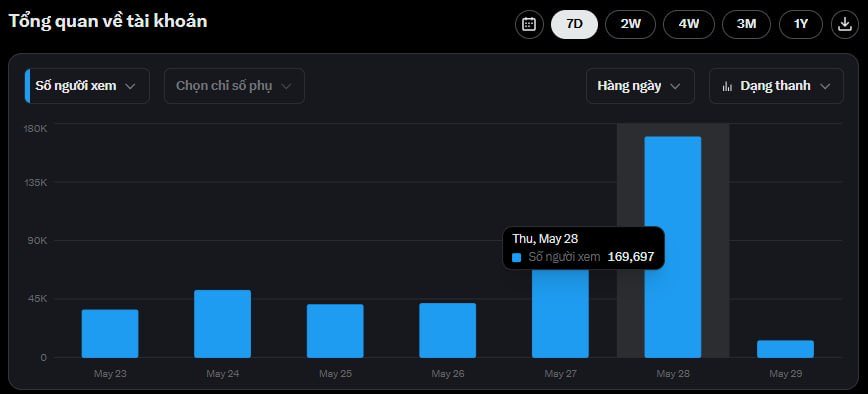Click the 45K y-axis label

point(37,299)
